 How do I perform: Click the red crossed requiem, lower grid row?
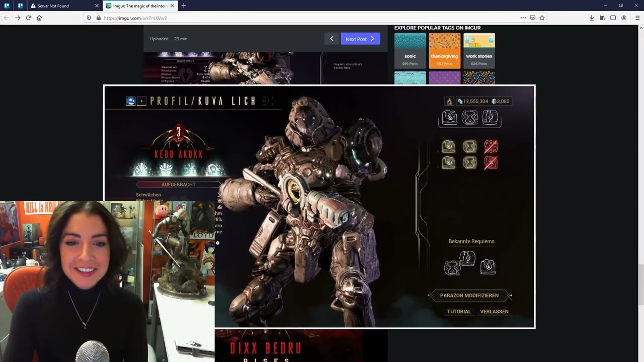point(491,162)
